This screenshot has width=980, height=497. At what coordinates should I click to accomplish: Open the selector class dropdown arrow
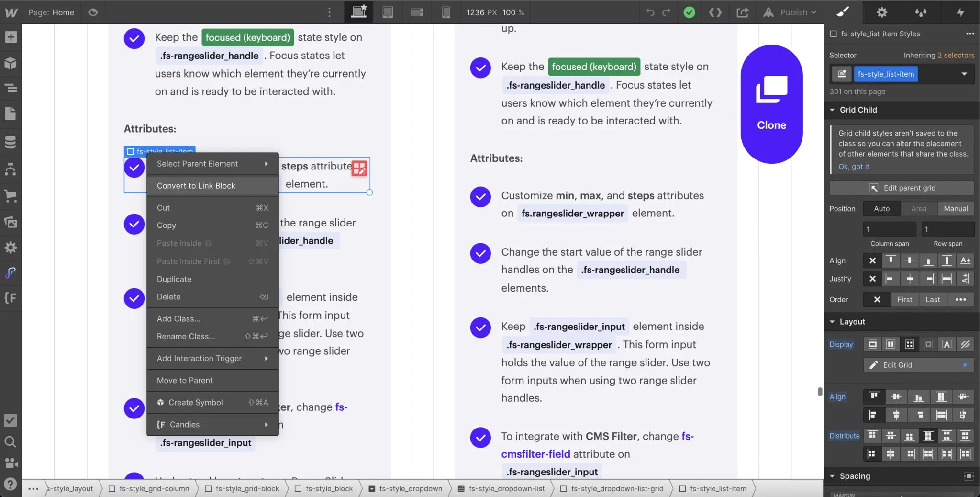pyautogui.click(x=964, y=74)
